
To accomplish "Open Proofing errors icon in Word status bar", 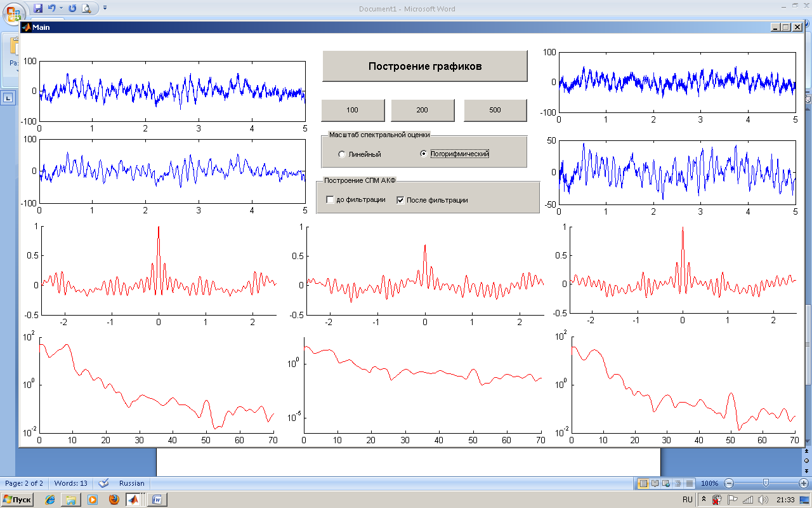I will click(104, 483).
